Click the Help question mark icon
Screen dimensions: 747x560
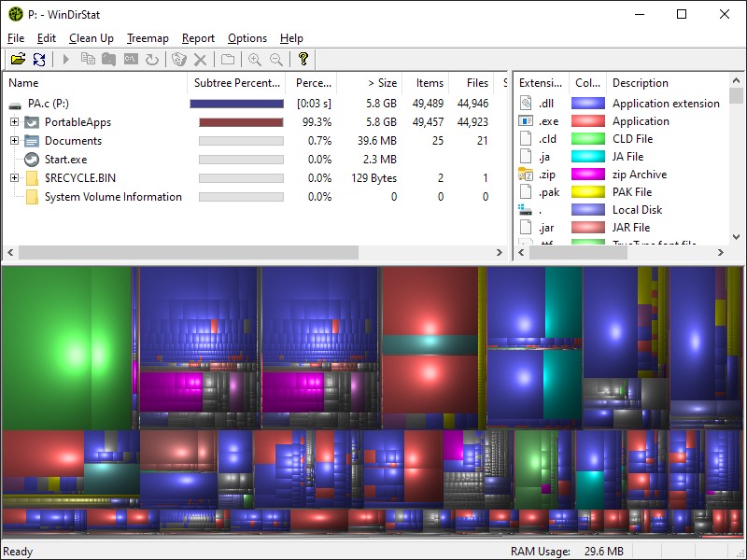pyautogui.click(x=303, y=60)
